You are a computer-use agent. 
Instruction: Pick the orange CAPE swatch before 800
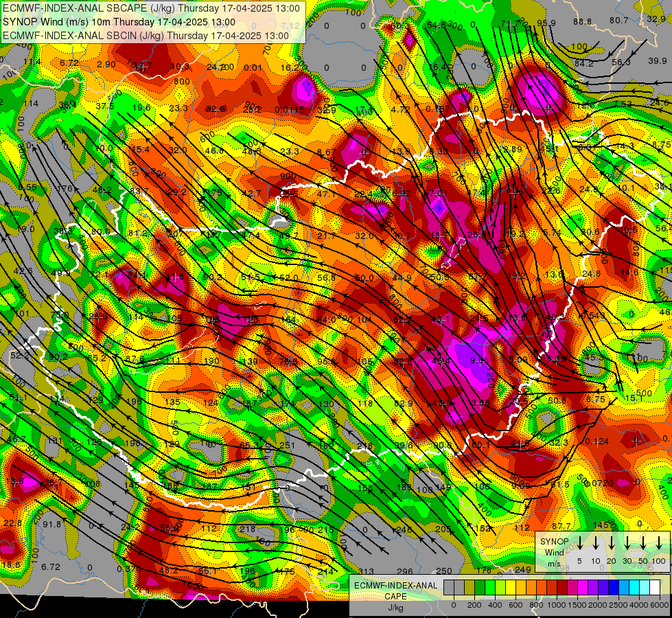531,587
